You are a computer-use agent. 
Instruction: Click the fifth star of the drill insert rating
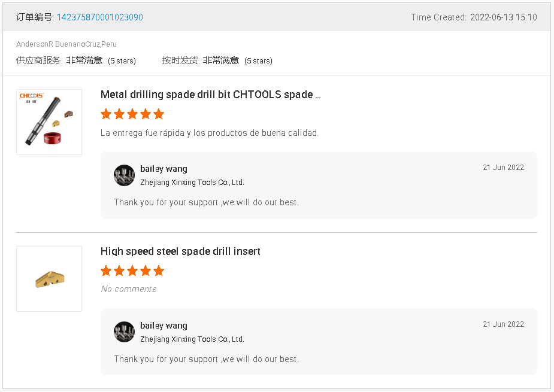click(159, 271)
